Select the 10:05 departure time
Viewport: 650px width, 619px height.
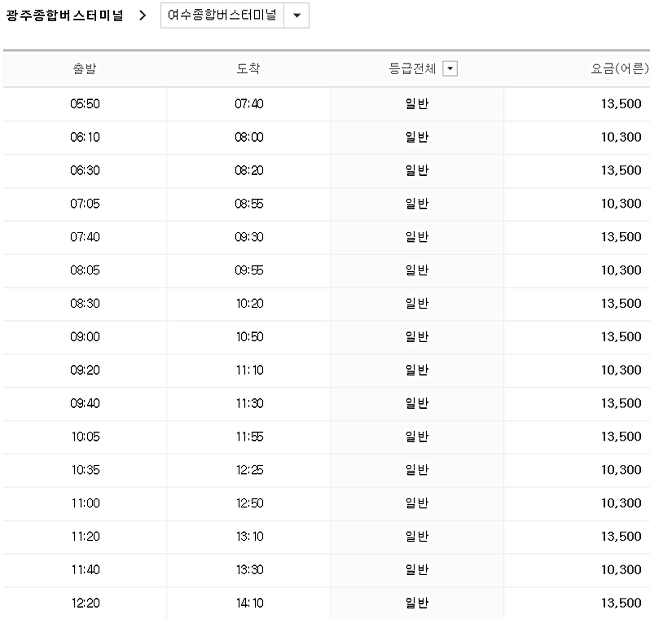pos(85,437)
